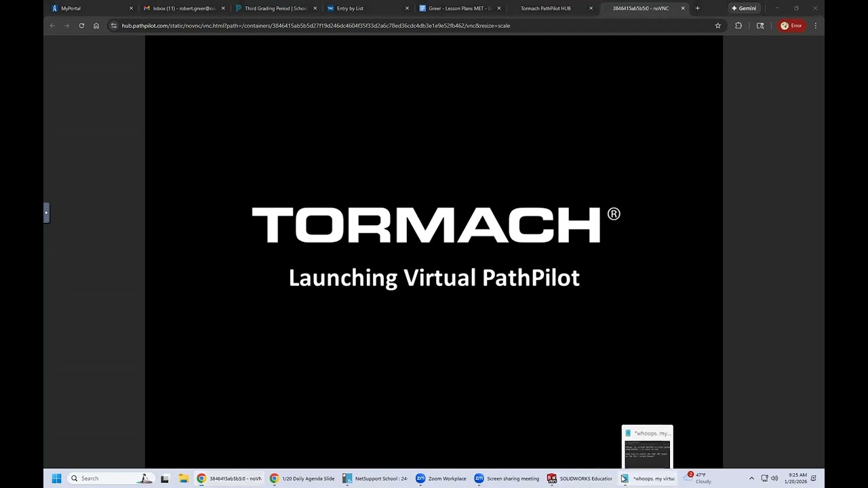Switch to SOLIDWORKS Education on the taskbar
Screen dimensions: 868x488
[x=580, y=479]
